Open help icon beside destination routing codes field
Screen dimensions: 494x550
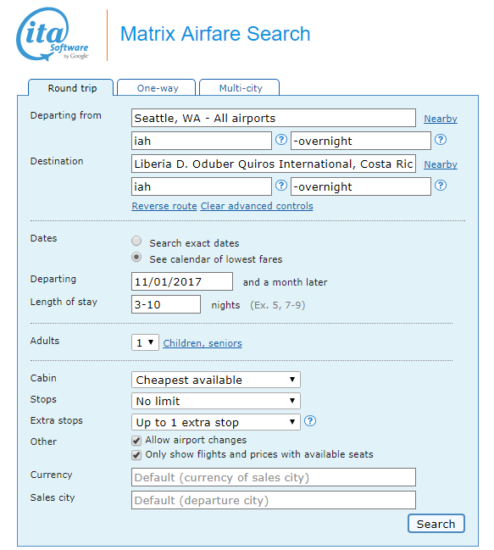coord(281,185)
